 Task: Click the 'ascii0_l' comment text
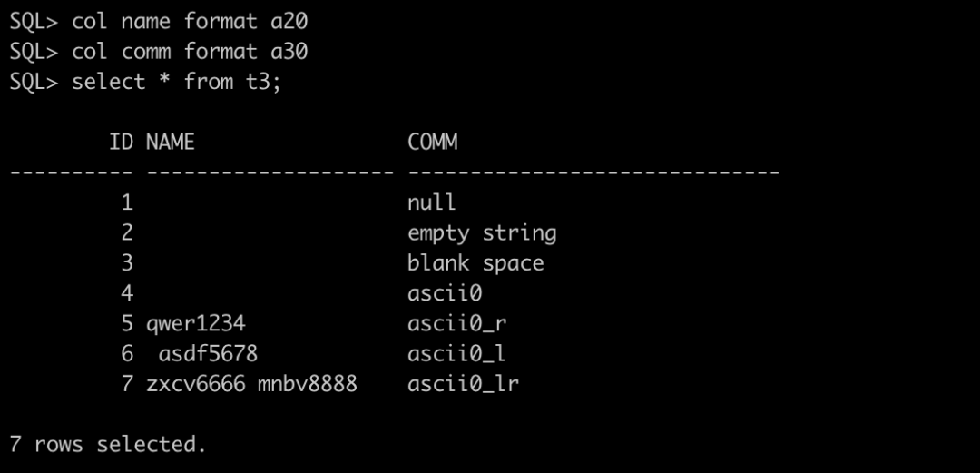(x=456, y=354)
